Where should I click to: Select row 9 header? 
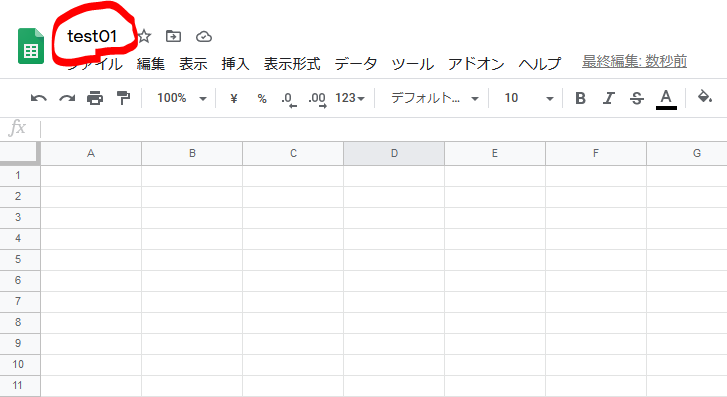(x=20, y=344)
